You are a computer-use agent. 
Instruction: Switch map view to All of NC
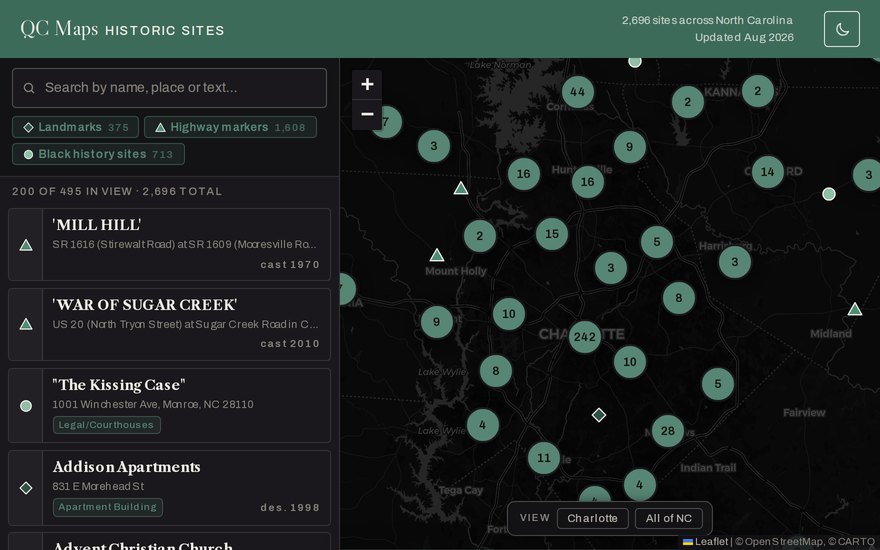[x=668, y=518]
